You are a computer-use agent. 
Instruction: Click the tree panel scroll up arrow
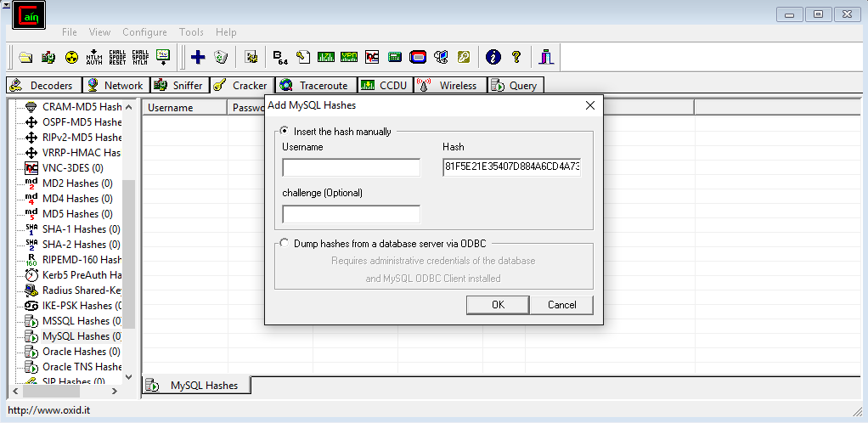click(x=129, y=107)
